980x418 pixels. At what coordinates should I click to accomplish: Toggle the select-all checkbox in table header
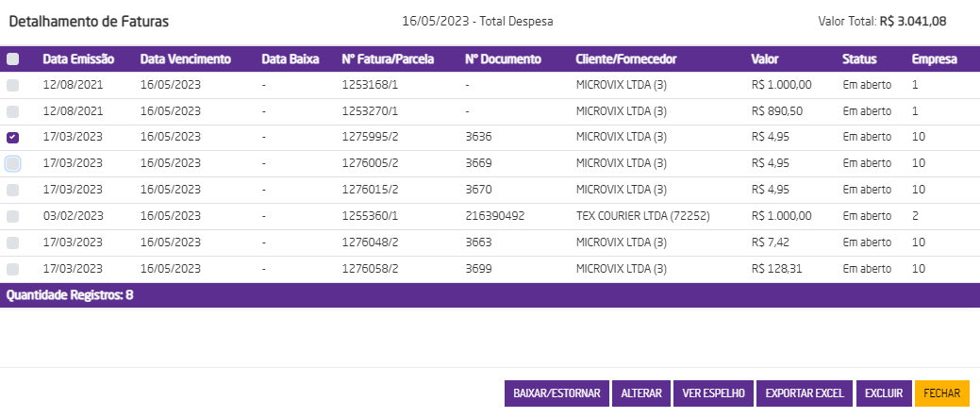pos(12,59)
